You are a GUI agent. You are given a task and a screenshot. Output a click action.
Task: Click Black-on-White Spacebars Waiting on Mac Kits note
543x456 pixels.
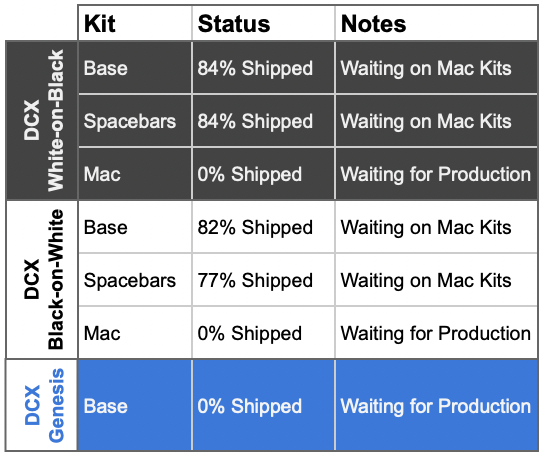coord(436,280)
